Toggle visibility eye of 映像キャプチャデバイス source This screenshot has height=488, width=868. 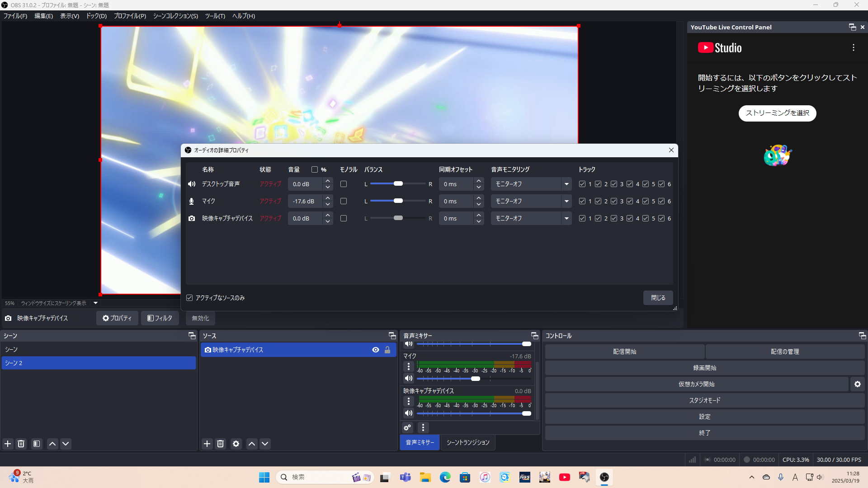coord(375,350)
